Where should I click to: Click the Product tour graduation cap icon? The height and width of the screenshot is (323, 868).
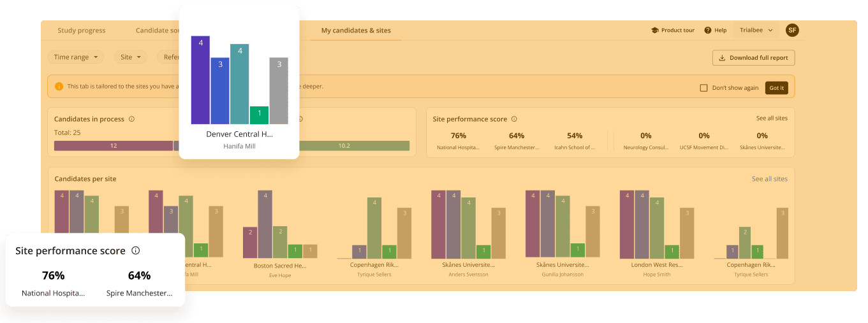(x=654, y=31)
